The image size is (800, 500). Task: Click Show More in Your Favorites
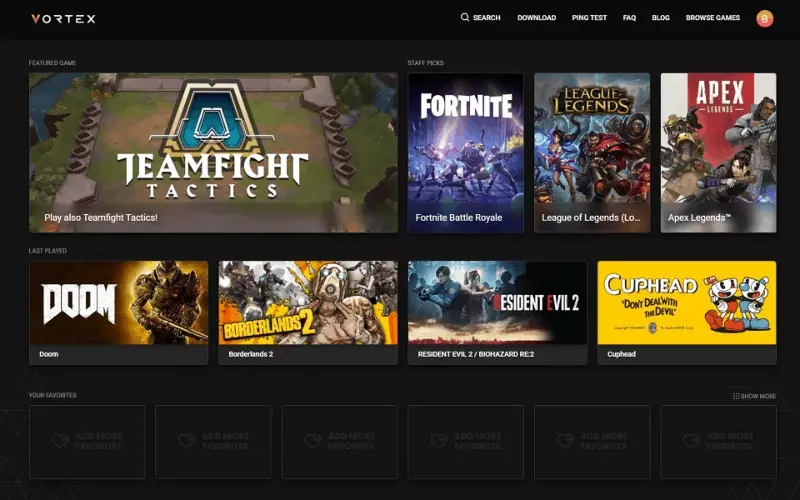(x=758, y=396)
